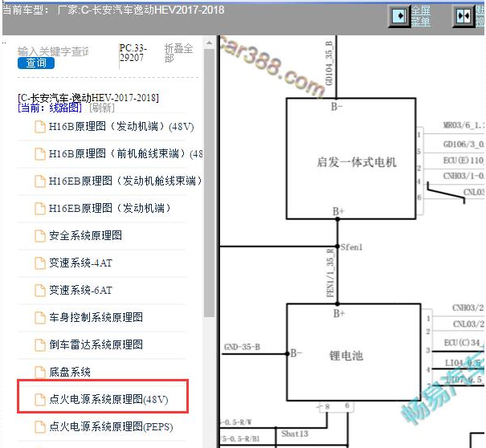
Task: Click document icon beside H16B原理图（发动机端）
Action: 40,127
